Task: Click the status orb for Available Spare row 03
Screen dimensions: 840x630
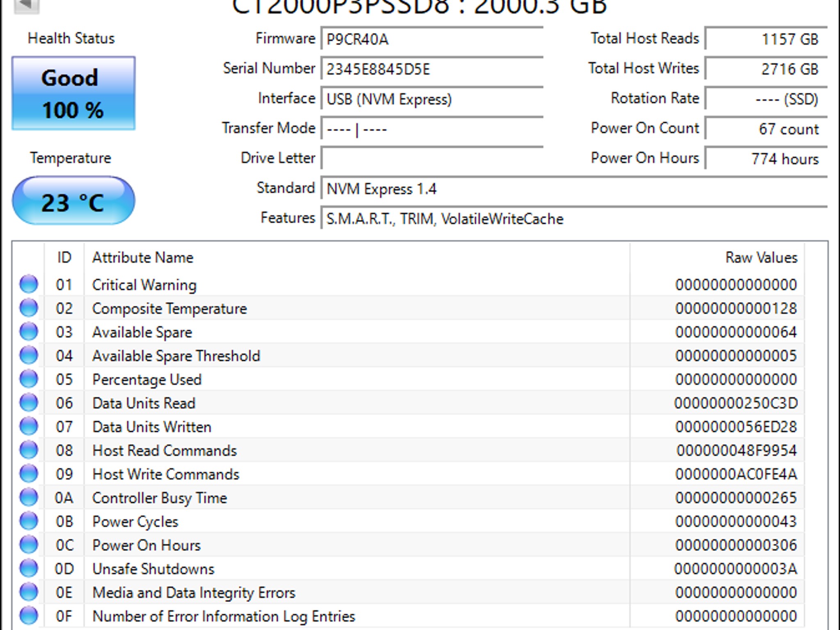Action: 29,331
